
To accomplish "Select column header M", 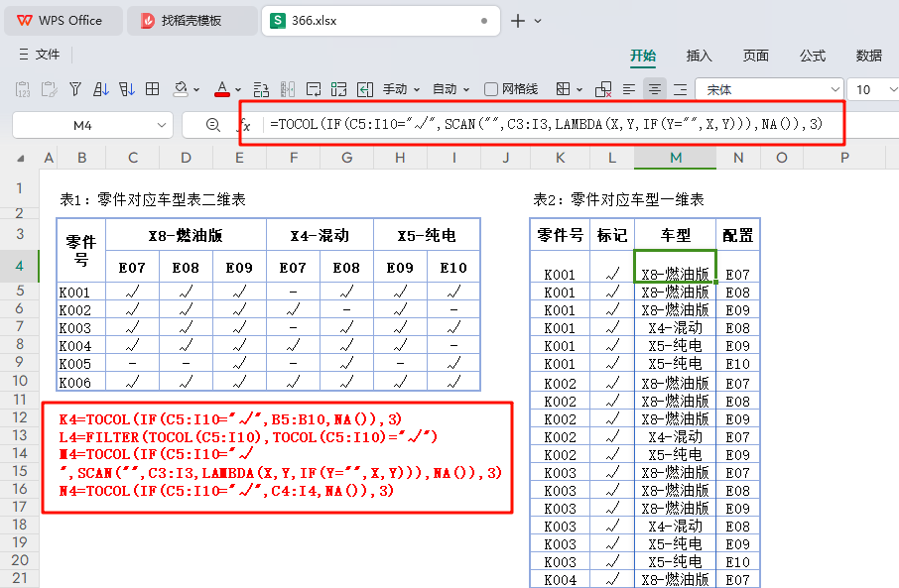I will click(676, 158).
